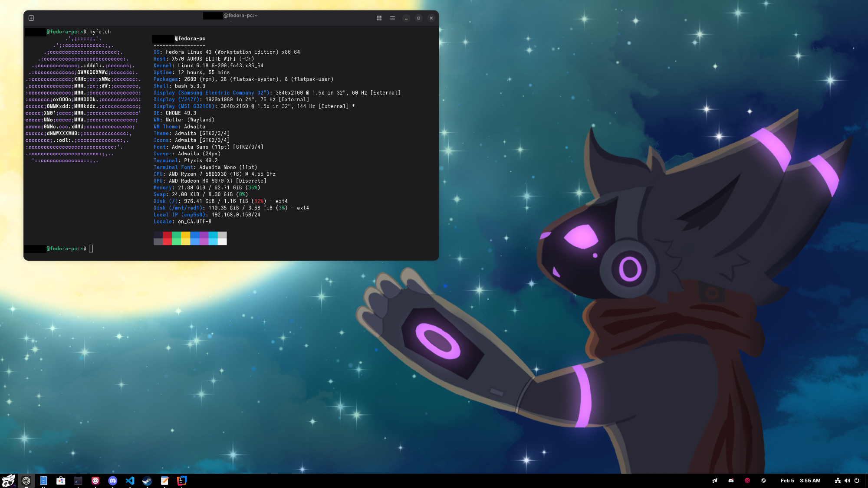868x488 pixels.
Task: Open a new terminal tab
Action: point(31,18)
